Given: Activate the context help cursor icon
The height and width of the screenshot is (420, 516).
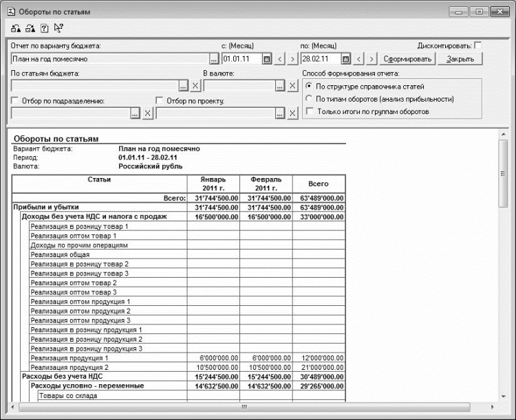Looking at the screenshot, I should pos(58,28).
